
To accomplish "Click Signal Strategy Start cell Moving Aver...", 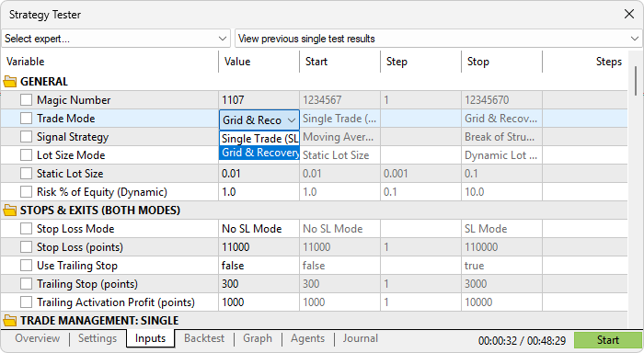I will (x=340, y=137).
